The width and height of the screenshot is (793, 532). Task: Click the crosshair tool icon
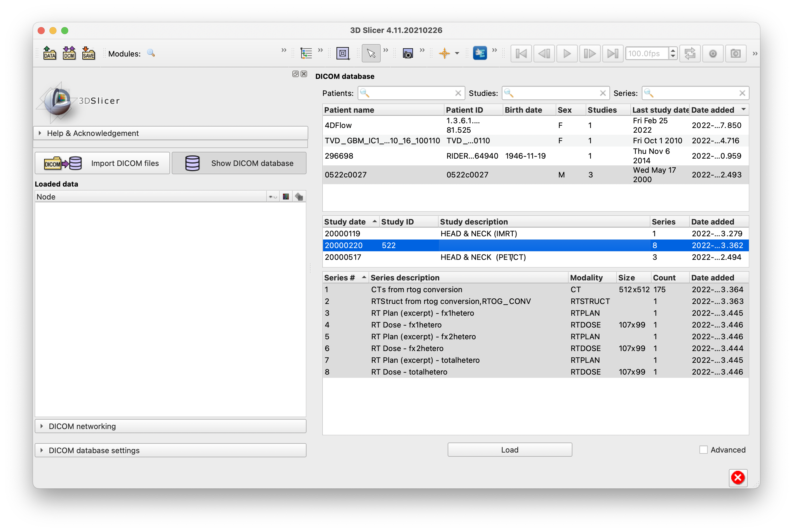[x=445, y=53]
